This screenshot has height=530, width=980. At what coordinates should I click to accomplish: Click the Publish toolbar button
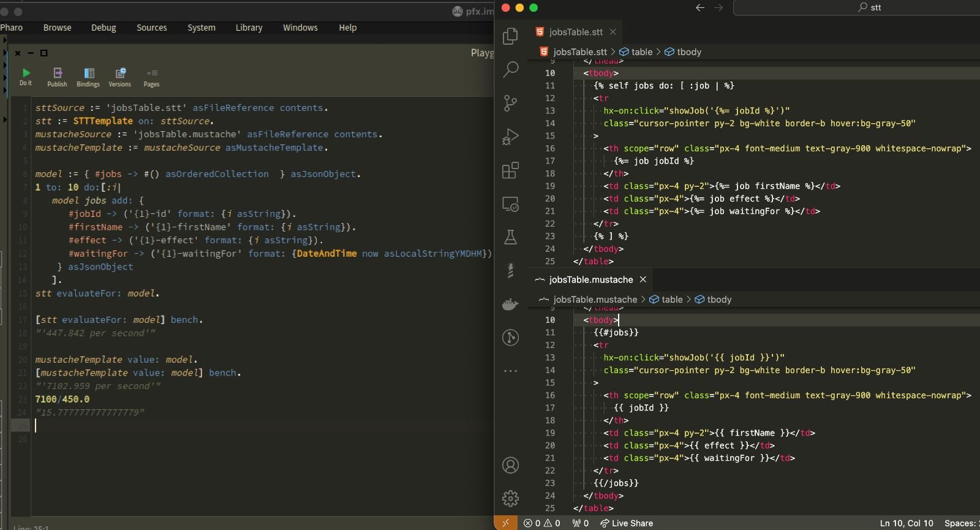pos(57,77)
